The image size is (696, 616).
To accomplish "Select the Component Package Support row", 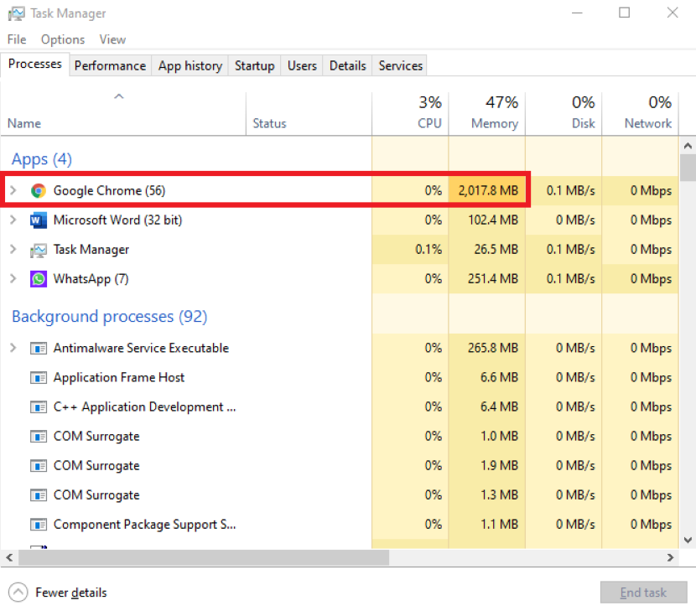I will click(340, 525).
